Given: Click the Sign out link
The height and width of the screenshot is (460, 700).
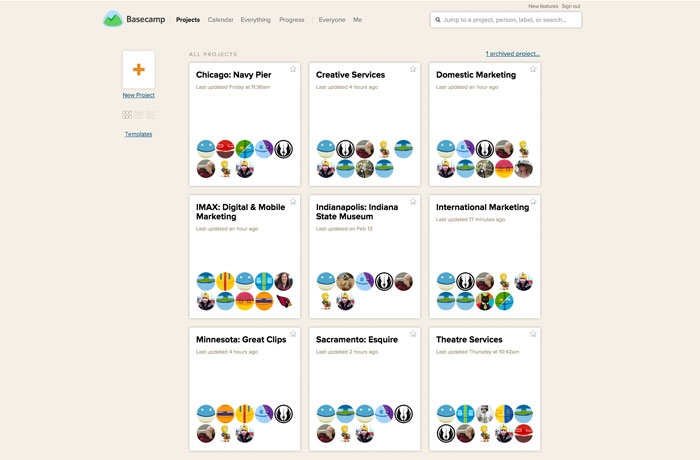Looking at the screenshot, I should tap(571, 6).
